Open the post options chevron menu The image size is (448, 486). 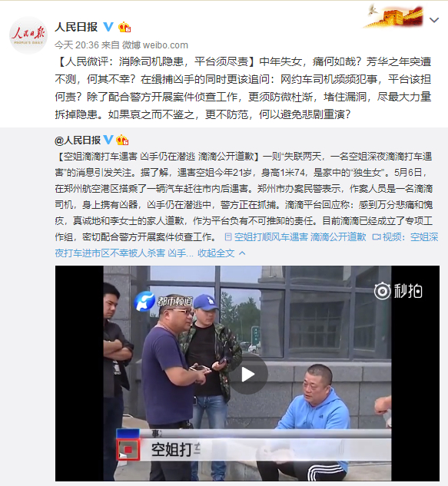click(x=433, y=20)
